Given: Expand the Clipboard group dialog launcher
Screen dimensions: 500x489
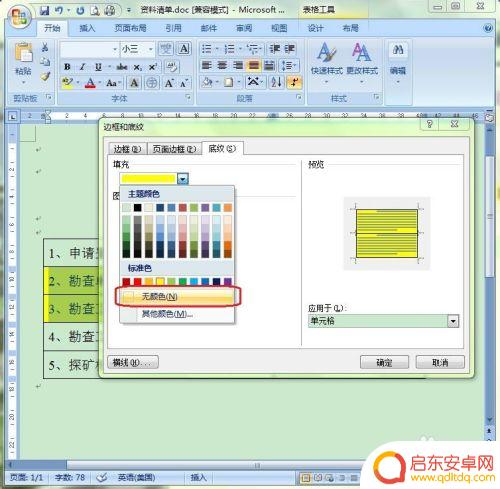Looking at the screenshot, I should pyautogui.click(x=49, y=97).
